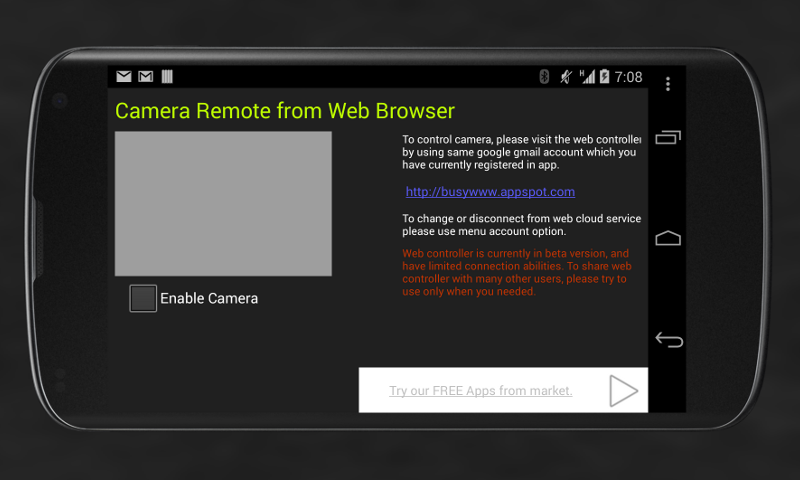The width and height of the screenshot is (800, 480).
Task: Tap the 'To change or disconnect' text
Action: coord(521,225)
